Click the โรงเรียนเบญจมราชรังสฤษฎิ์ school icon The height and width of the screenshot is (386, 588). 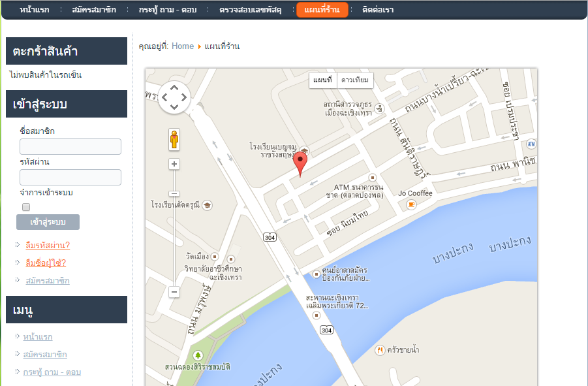305,151
